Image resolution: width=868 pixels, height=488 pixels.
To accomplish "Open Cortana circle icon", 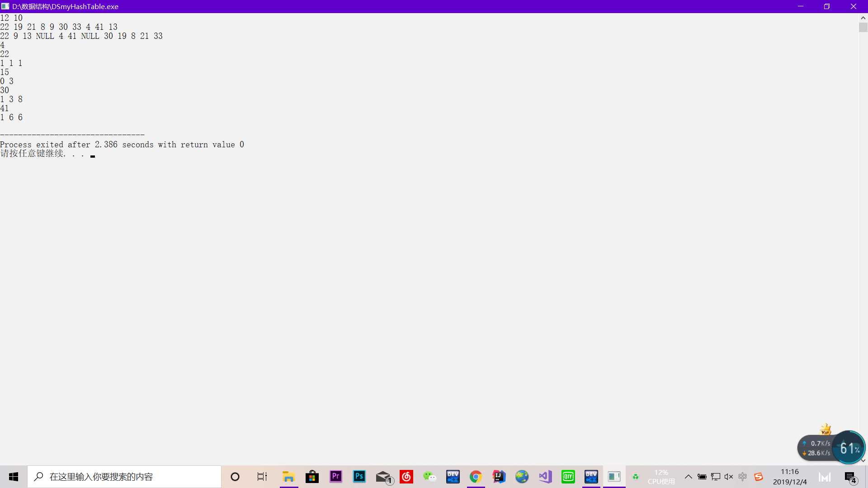I will [235, 477].
